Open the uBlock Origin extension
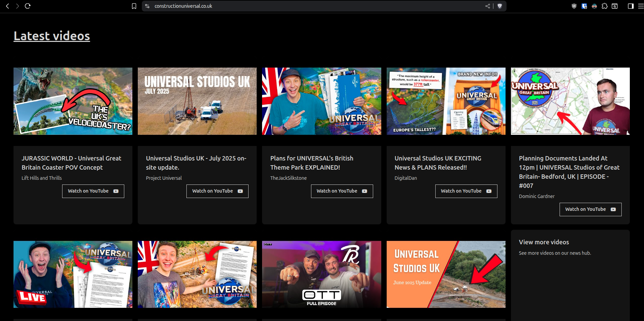The height and width of the screenshot is (321, 644). point(574,6)
